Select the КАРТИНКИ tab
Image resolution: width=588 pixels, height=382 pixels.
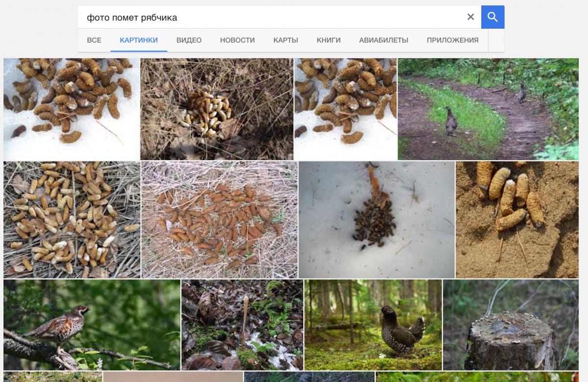click(x=139, y=40)
